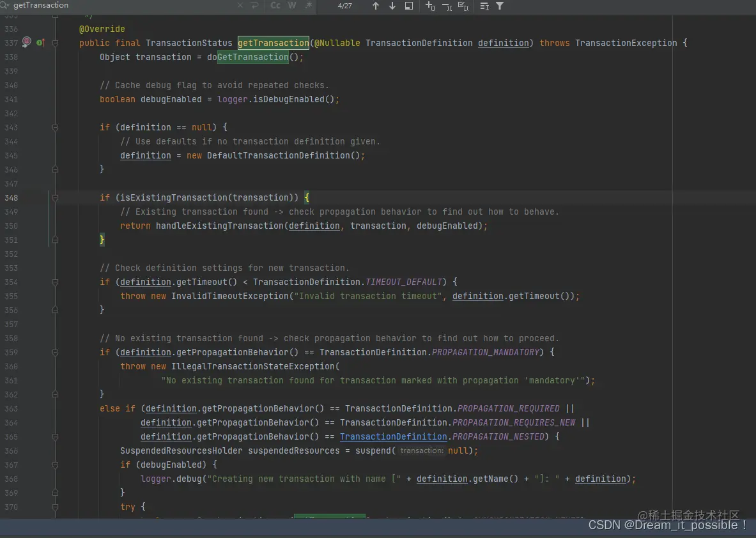Screen dimensions: 756x538
Task: Open results in Find tool window
Action: pos(409,6)
